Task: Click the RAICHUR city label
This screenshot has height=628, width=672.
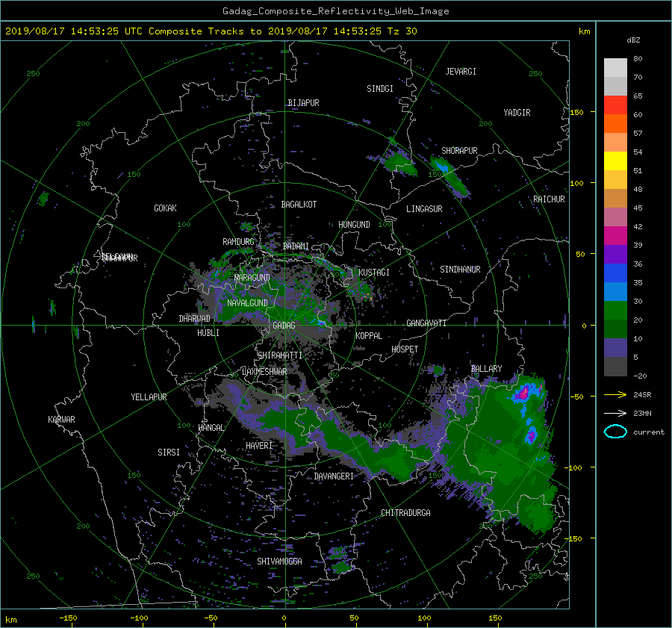Action: [549, 199]
